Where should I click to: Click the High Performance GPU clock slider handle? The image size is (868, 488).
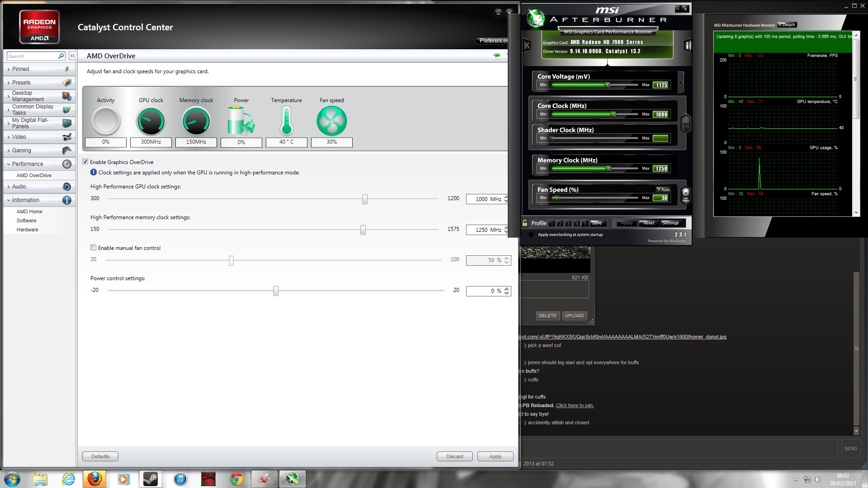[x=365, y=199]
